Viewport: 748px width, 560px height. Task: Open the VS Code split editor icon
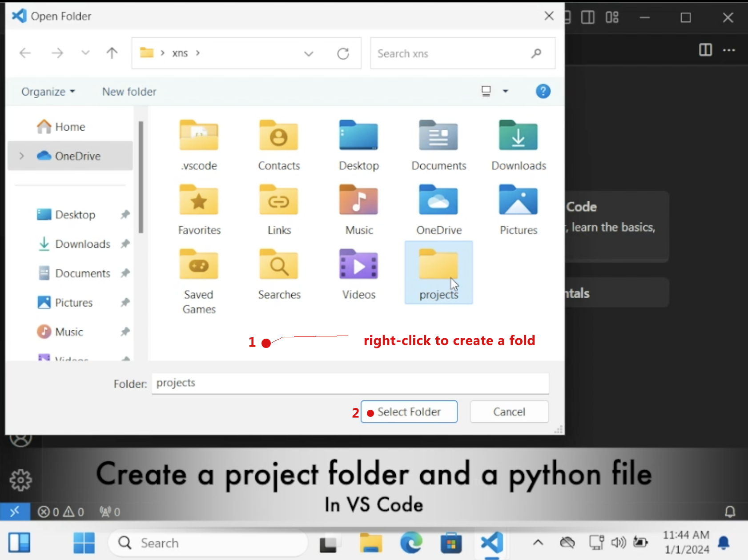pos(705,50)
